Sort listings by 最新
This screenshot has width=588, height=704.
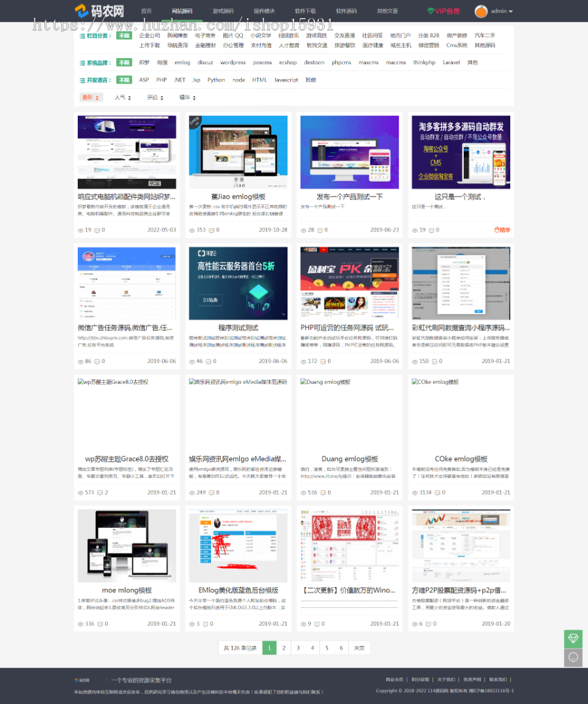point(91,97)
